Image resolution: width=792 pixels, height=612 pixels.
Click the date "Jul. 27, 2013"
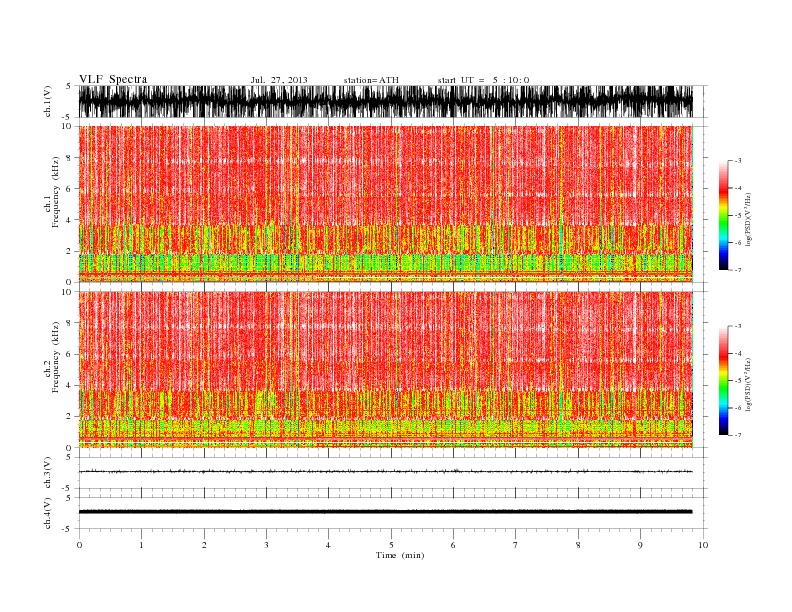279,80
